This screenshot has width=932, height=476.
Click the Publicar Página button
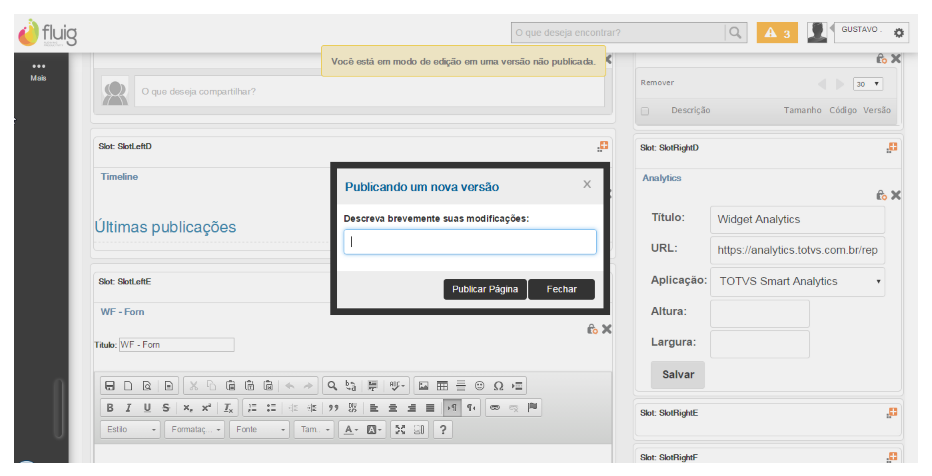click(485, 289)
